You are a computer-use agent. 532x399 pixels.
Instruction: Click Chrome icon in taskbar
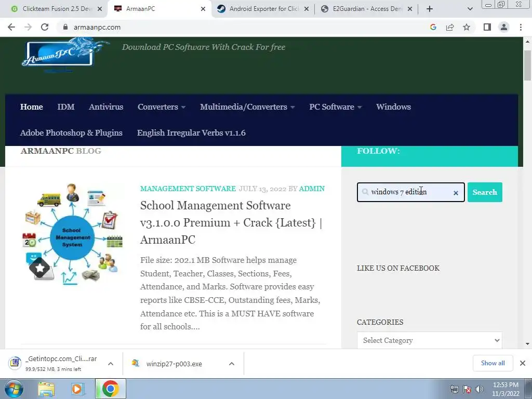[110, 389]
